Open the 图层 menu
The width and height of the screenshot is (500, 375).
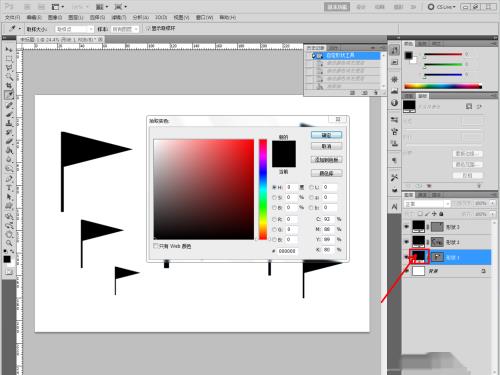pos(76,17)
